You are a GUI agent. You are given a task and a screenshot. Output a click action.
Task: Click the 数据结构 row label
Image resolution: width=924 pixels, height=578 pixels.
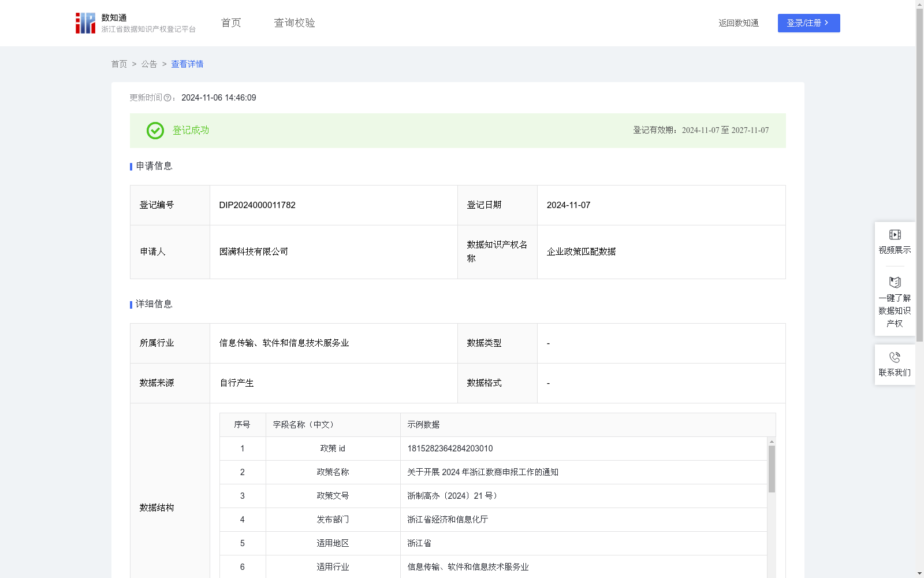tap(157, 508)
